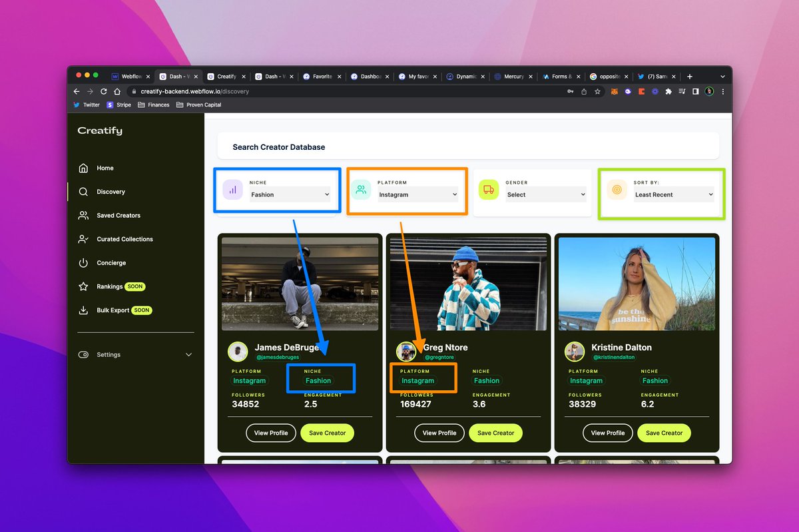Open Stripe bookmark in bookmarks bar

[x=119, y=105]
